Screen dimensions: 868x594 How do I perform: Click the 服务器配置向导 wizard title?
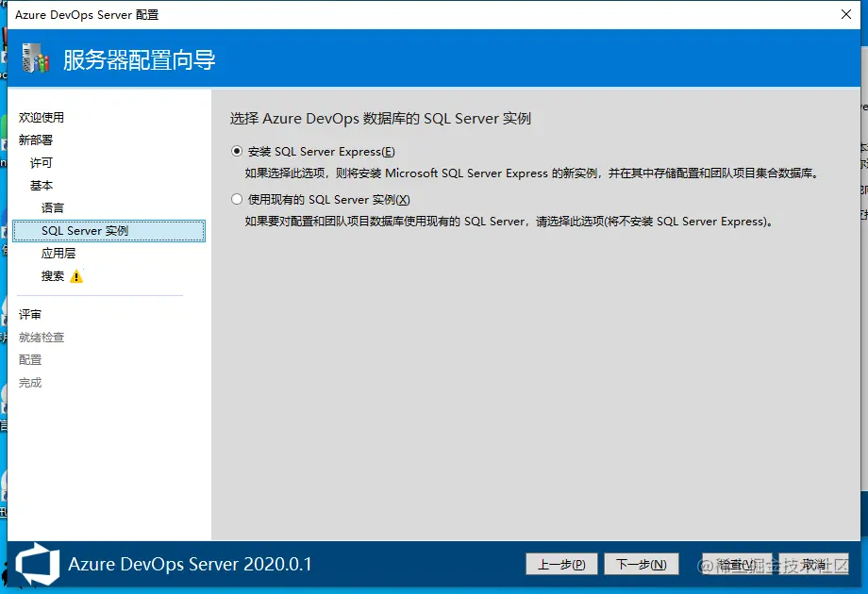point(139,59)
